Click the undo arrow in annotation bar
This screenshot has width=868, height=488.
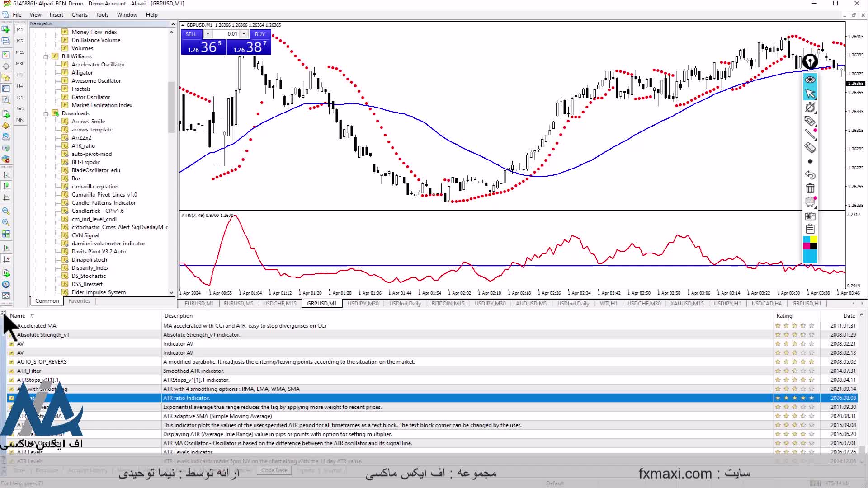tap(810, 175)
